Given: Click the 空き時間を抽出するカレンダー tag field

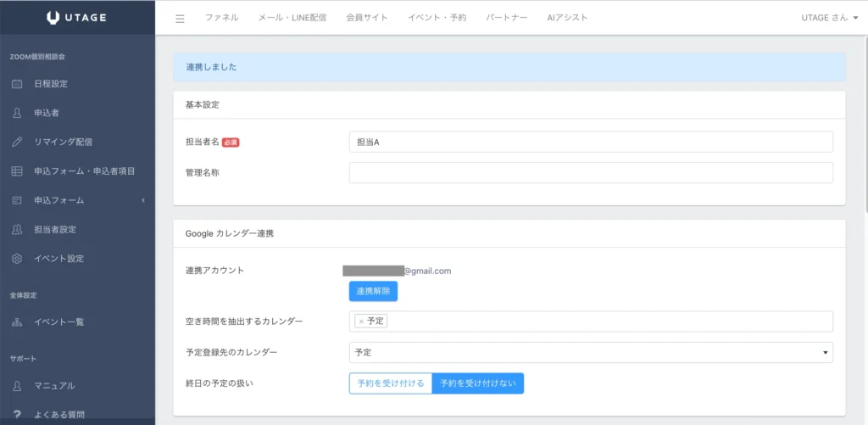Looking at the screenshot, I should (591, 322).
